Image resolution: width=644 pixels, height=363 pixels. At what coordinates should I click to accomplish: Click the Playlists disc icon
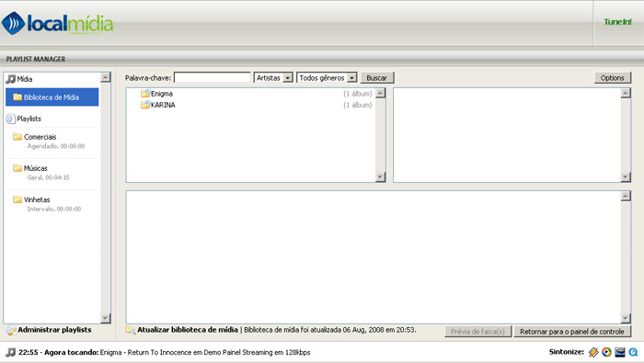[x=11, y=119]
